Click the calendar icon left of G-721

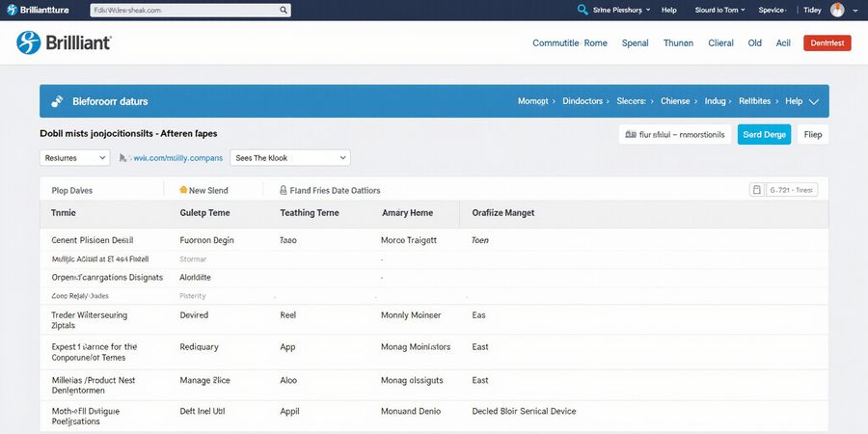(x=756, y=190)
